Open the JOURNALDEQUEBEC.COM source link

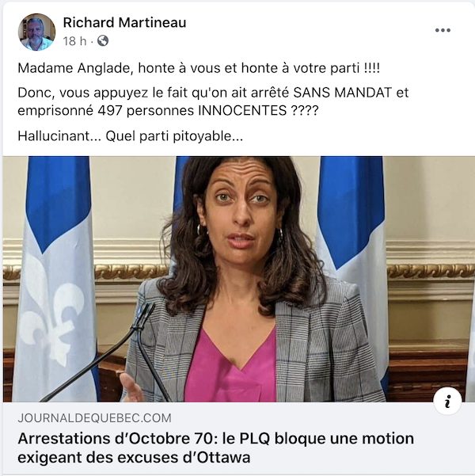(94, 418)
